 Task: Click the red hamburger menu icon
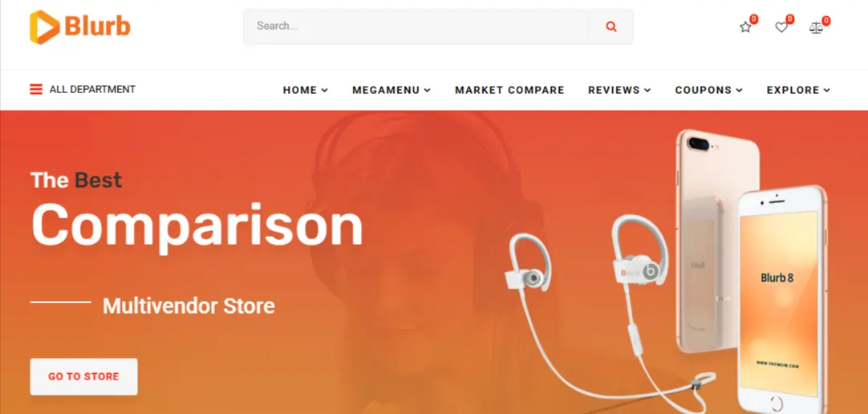coord(36,89)
